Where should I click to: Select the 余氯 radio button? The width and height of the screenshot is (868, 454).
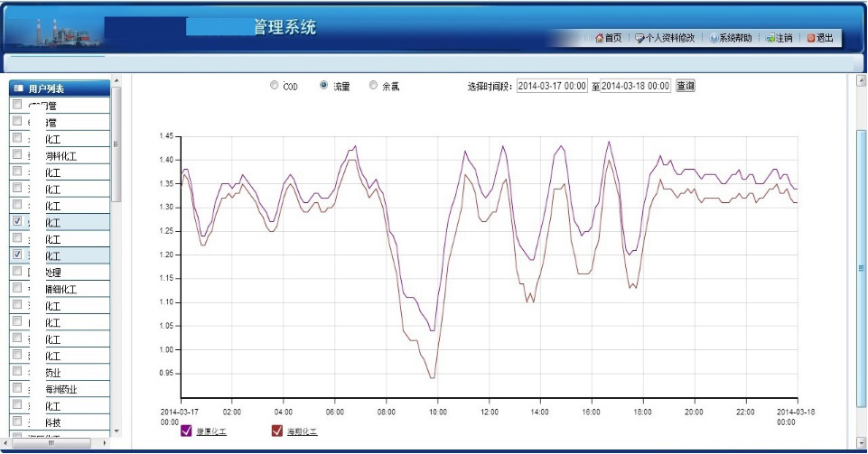click(374, 86)
